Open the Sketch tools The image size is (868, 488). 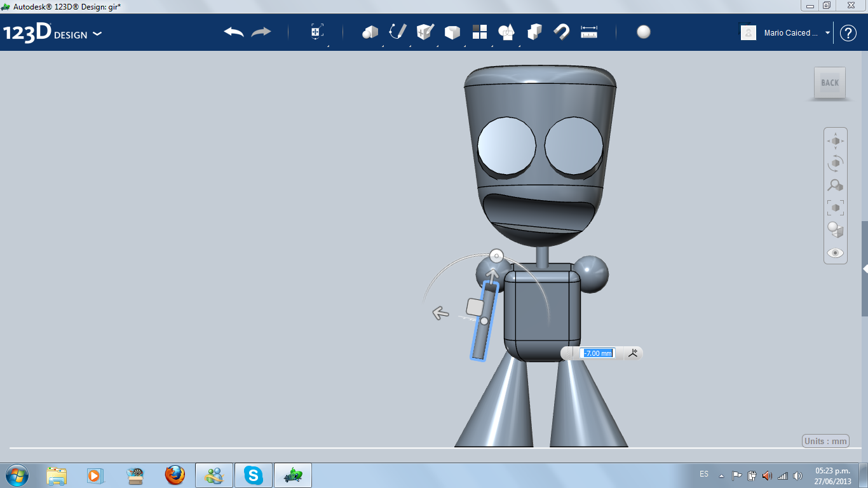tap(398, 32)
